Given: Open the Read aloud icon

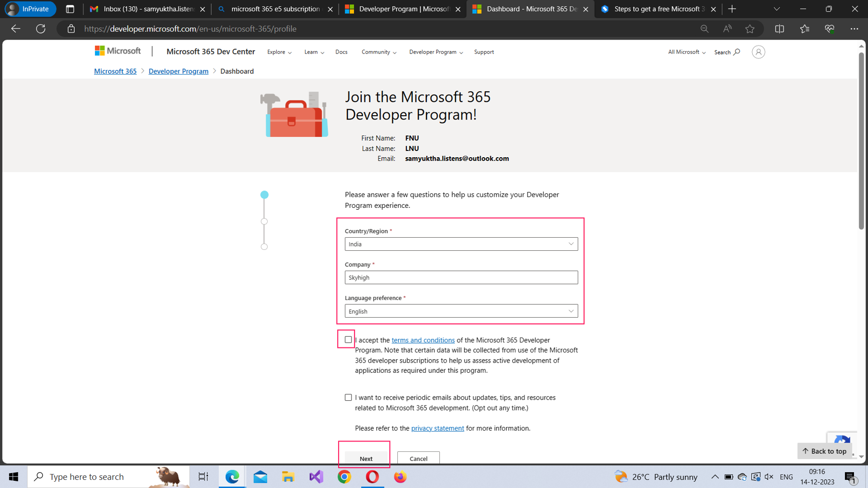Looking at the screenshot, I should coord(727,29).
